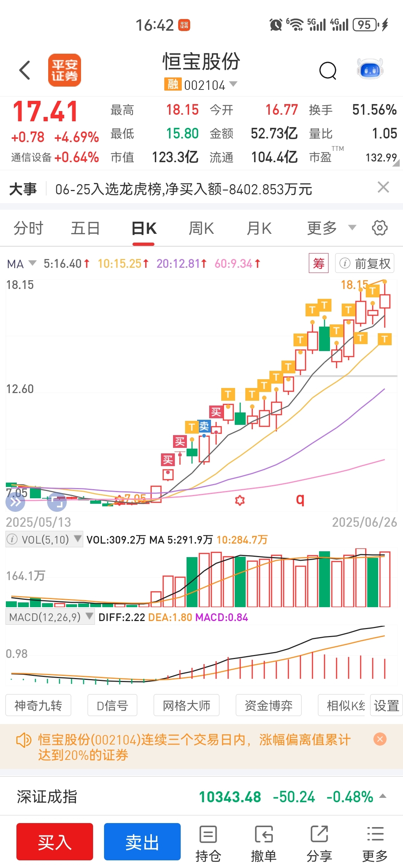Open chart settings gear icon
Viewport: 403px width, 868px height.
click(x=380, y=228)
